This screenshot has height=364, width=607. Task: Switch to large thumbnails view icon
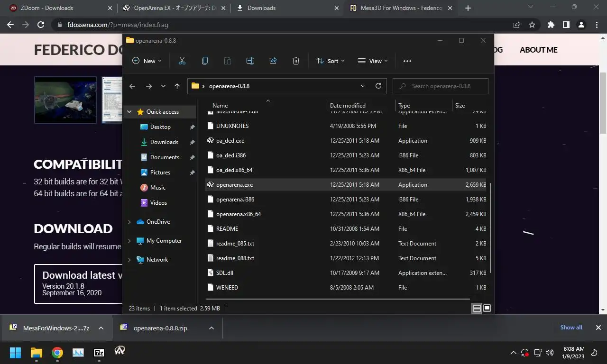[487, 308]
